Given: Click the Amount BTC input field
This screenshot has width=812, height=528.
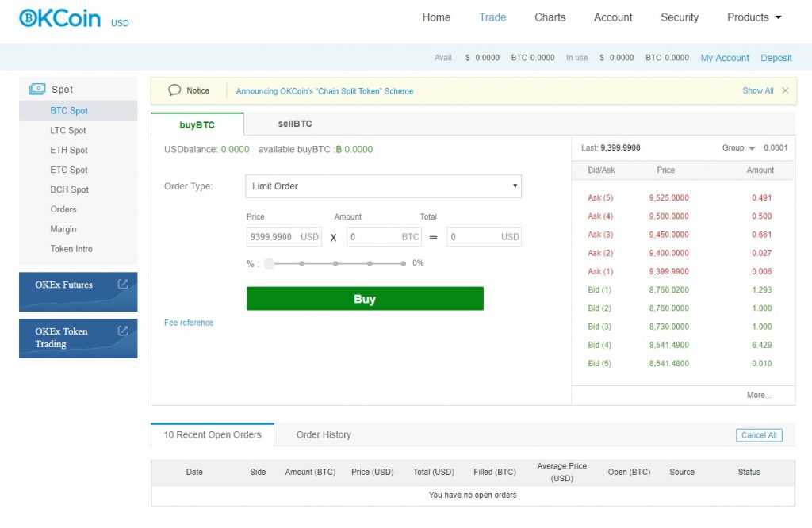Looking at the screenshot, I should pos(385,237).
